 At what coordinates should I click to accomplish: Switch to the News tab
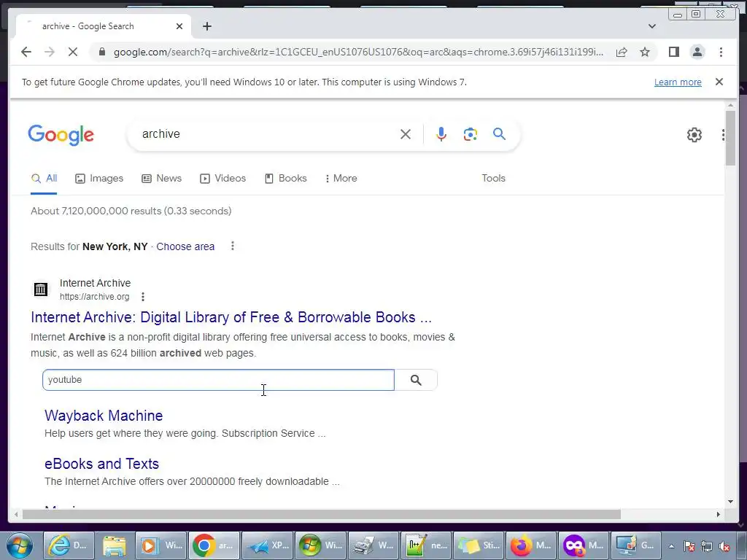click(161, 179)
